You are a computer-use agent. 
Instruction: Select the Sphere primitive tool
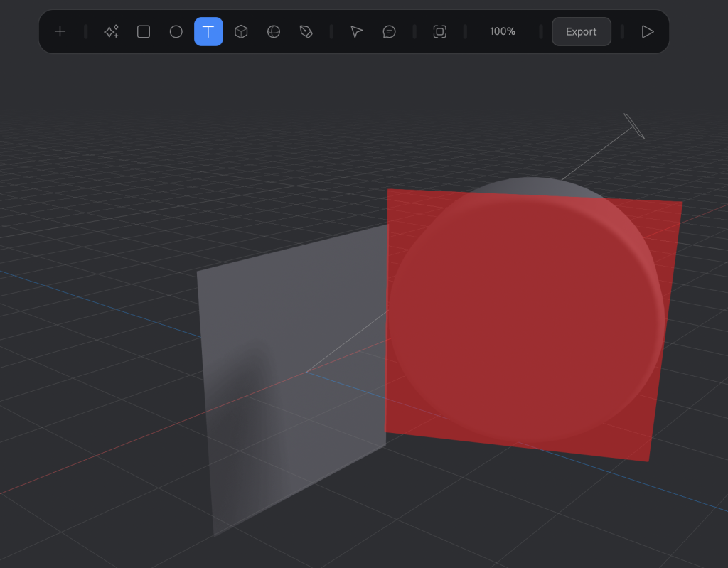click(274, 31)
